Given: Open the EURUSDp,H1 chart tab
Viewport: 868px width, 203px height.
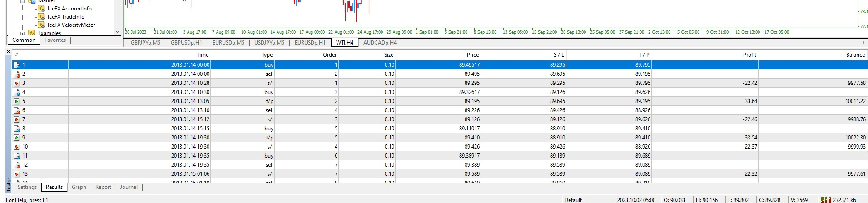Looking at the screenshot, I should click(x=310, y=43).
